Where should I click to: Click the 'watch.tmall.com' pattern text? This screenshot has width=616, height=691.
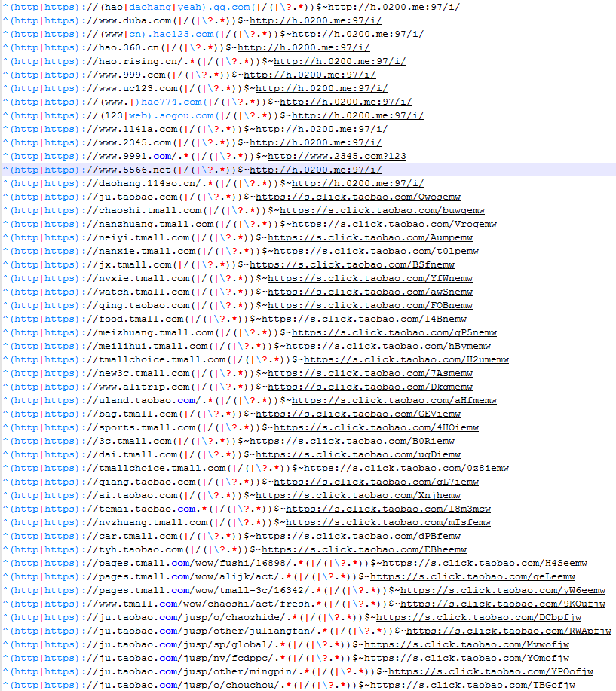144,292
